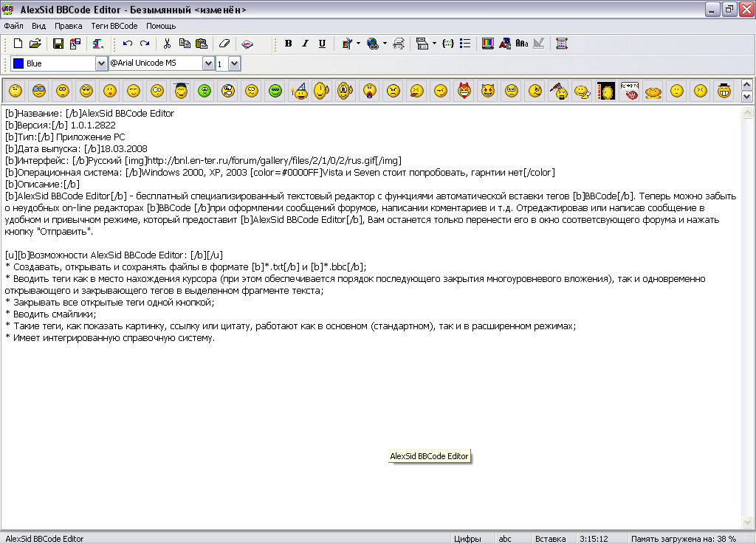
Task: Create a new document with New icon
Action: (x=18, y=44)
